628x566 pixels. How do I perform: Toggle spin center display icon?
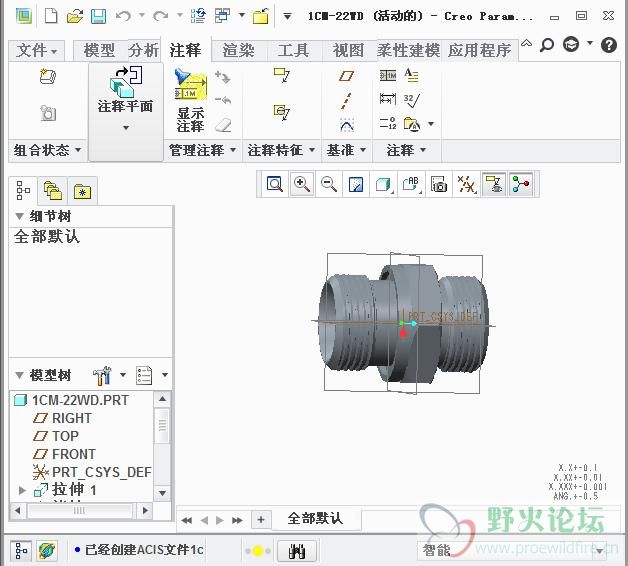click(x=521, y=184)
